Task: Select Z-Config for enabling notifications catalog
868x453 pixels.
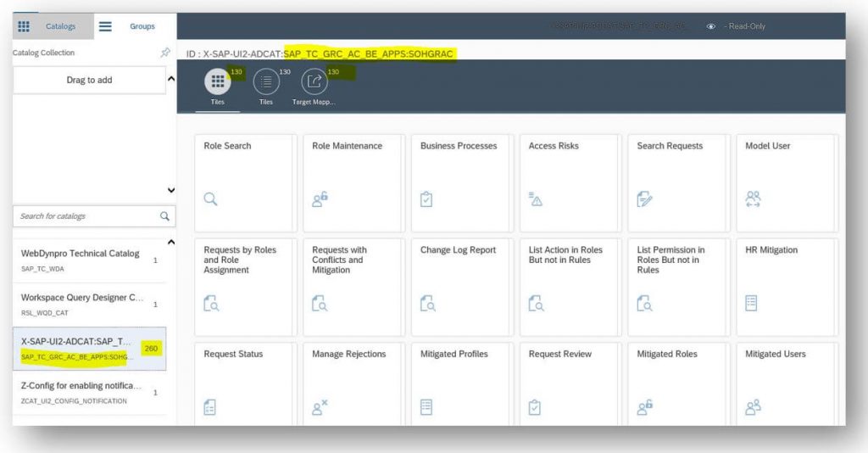Action: tap(89, 393)
